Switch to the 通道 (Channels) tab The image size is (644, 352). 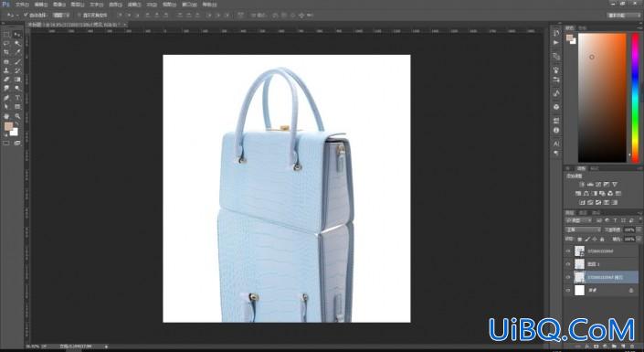pos(583,213)
